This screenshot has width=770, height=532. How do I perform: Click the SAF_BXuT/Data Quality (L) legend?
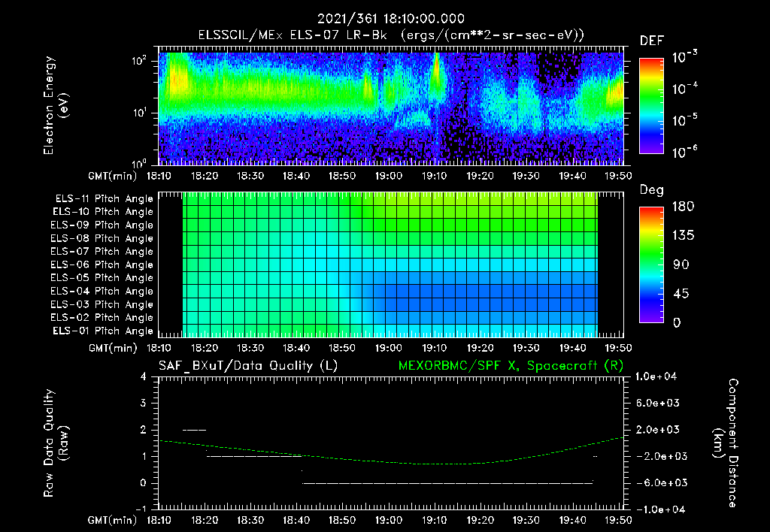coord(248,366)
